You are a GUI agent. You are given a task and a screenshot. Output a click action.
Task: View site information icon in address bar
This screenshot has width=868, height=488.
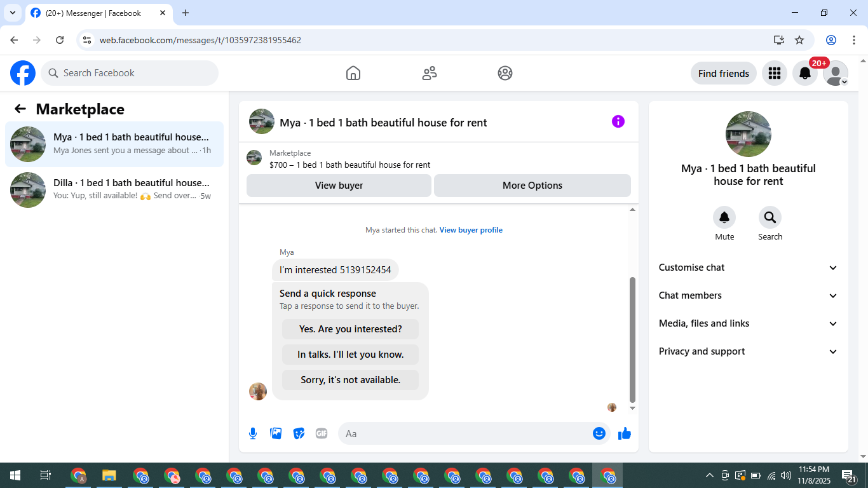88,40
